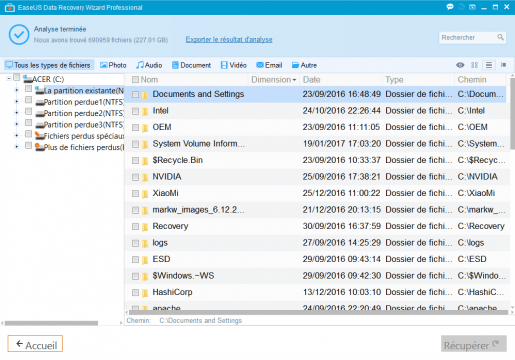Screen dimensions: 515x360
Task: Click Fichiers perdus spéciaux drive icon
Action: (40, 136)
